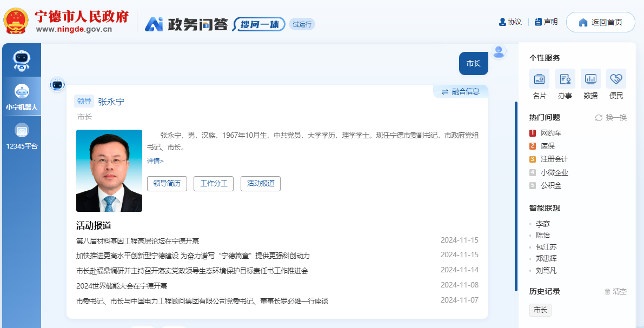Screen dimensions: 644x328
Task: Click the 返回首页 button
Action: coord(600,22)
